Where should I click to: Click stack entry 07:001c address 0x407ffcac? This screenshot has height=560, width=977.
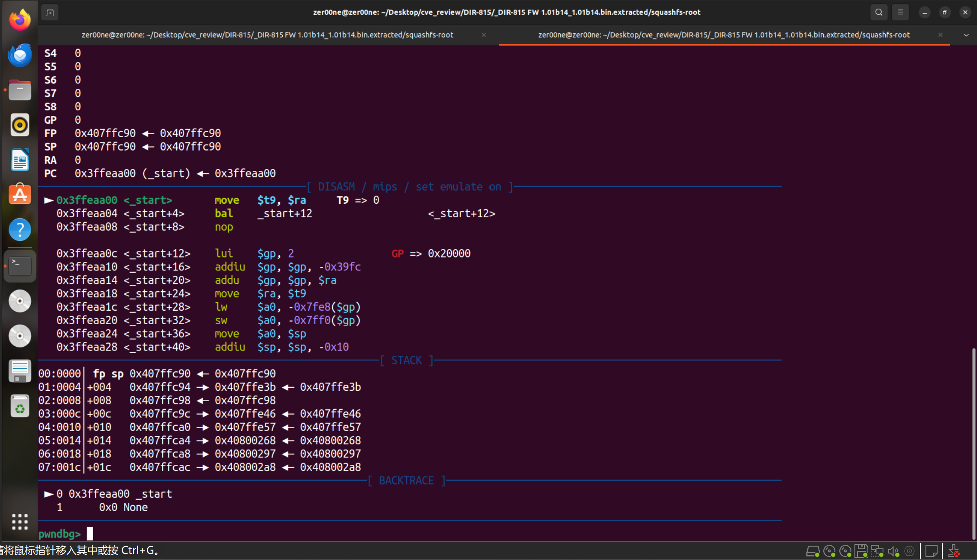[x=160, y=467]
